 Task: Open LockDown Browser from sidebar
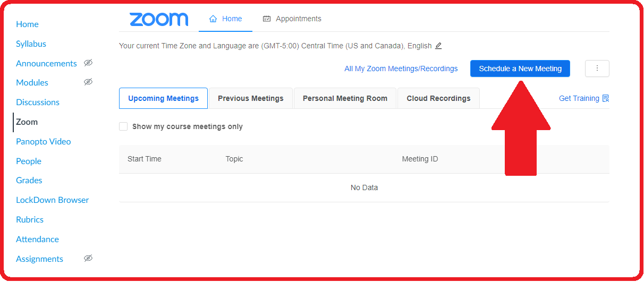53,200
